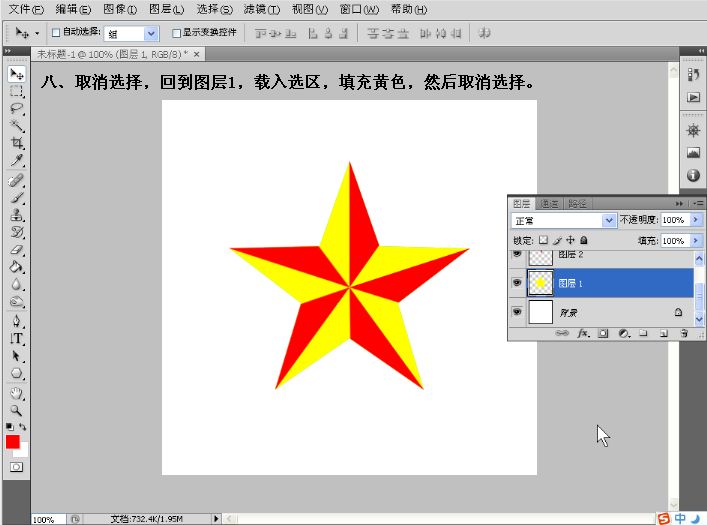Select the Pen tool
The height and width of the screenshot is (525, 707).
tap(17, 321)
